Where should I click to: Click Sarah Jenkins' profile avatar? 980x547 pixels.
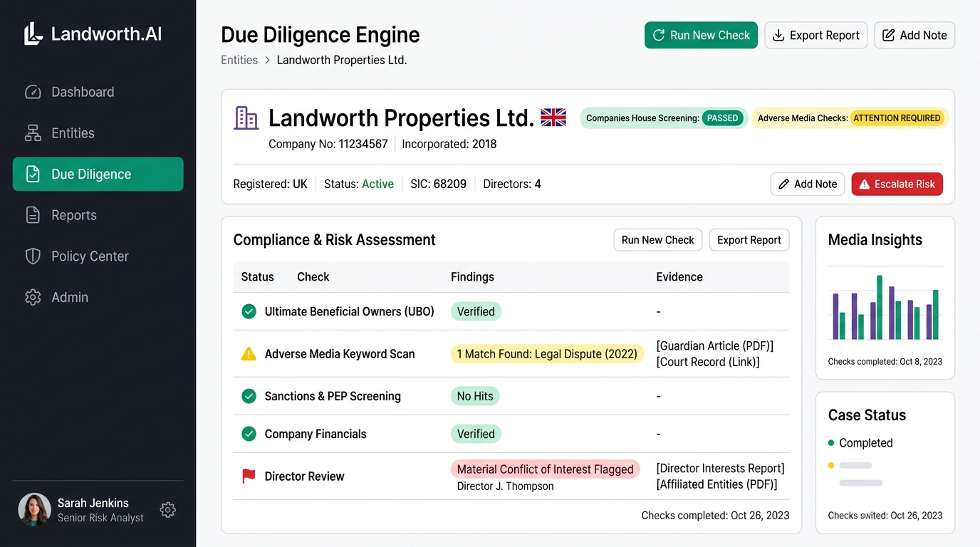coord(33,510)
